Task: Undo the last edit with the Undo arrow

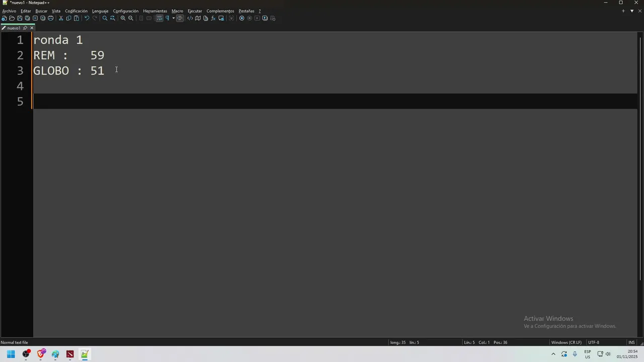Action: pyautogui.click(x=87, y=18)
